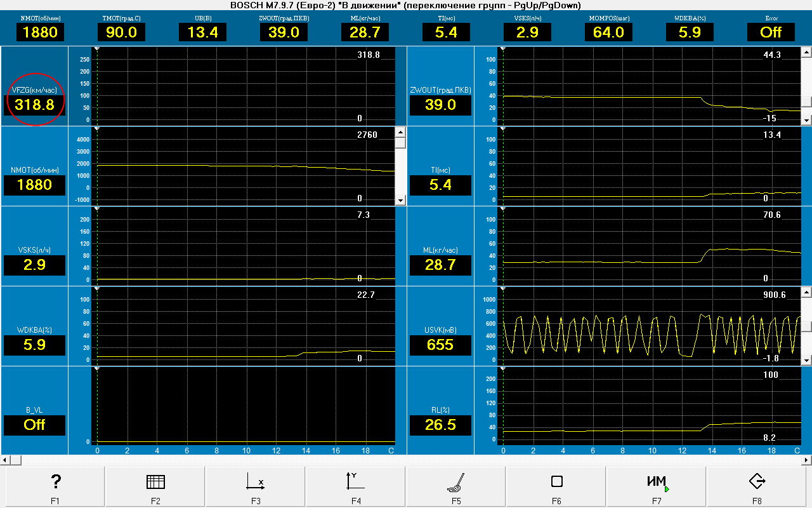Viewport: 812px width, 508px height.
Task: Select the ZWOUT 39.0 readout in top bar
Action: (x=284, y=32)
